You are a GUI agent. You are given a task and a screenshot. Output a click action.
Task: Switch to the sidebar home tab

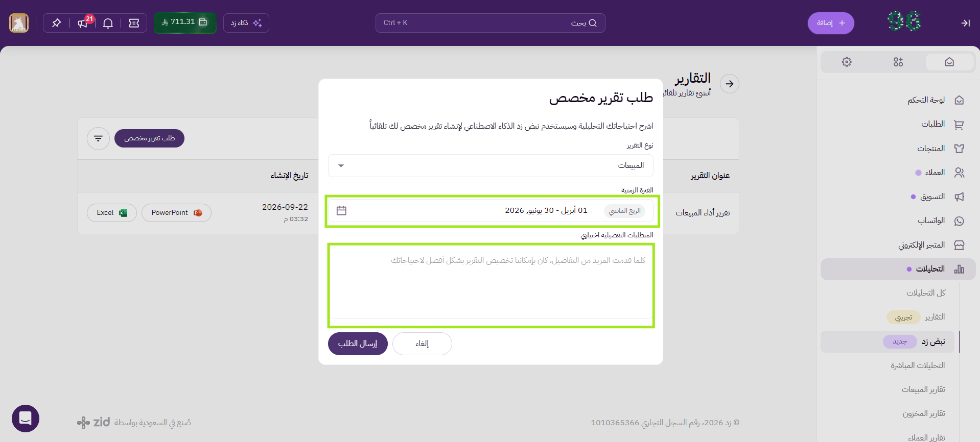pos(949,62)
